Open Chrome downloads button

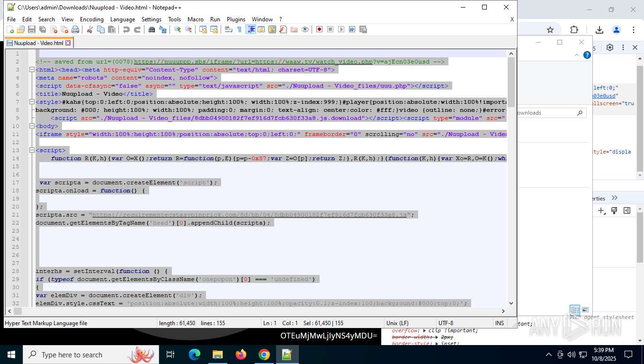tap(599, 30)
